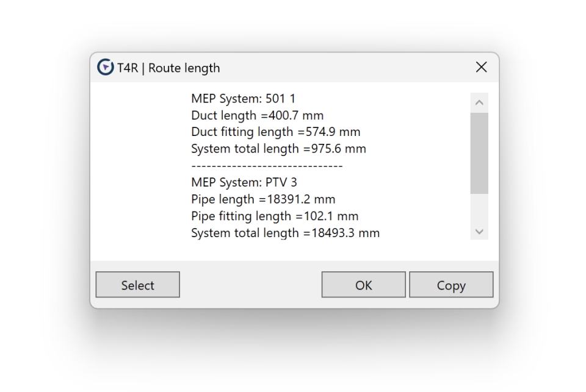Copy results using the Copy button

[451, 285]
